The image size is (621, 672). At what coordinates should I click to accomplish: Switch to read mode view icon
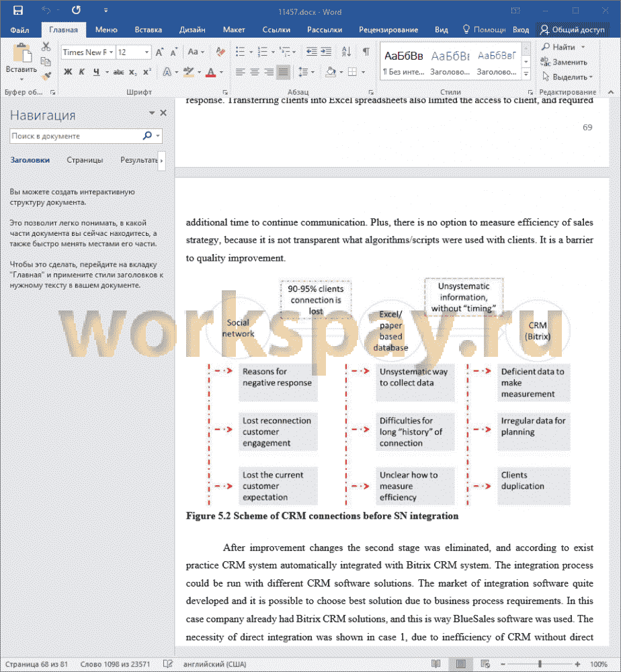point(436,663)
